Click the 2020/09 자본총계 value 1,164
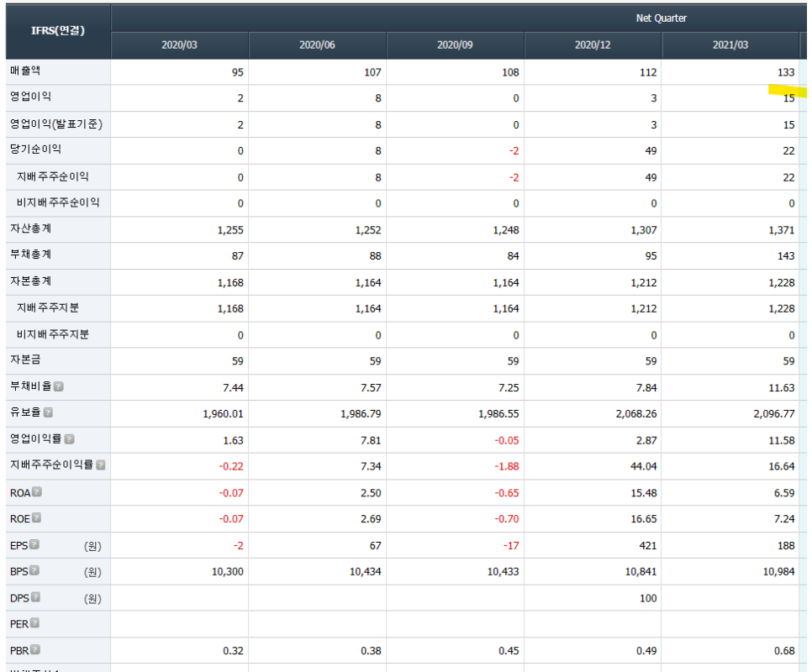The image size is (812, 672). pos(506,283)
